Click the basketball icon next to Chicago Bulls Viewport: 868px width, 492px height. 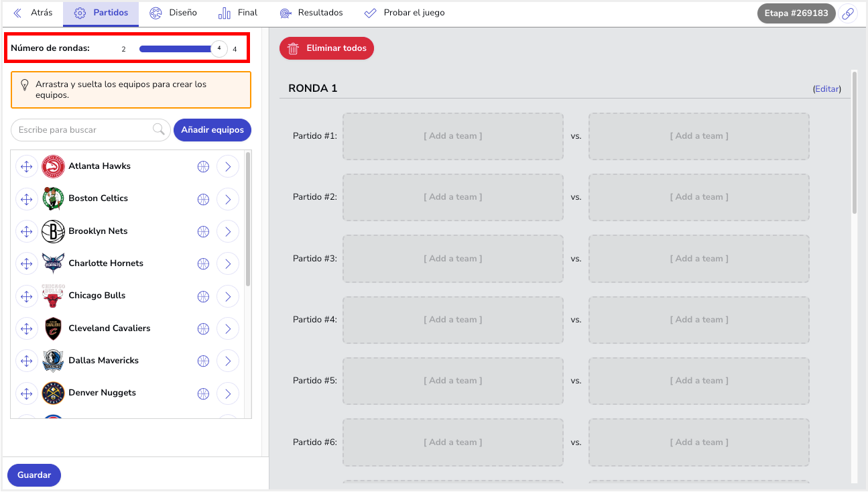[204, 296]
